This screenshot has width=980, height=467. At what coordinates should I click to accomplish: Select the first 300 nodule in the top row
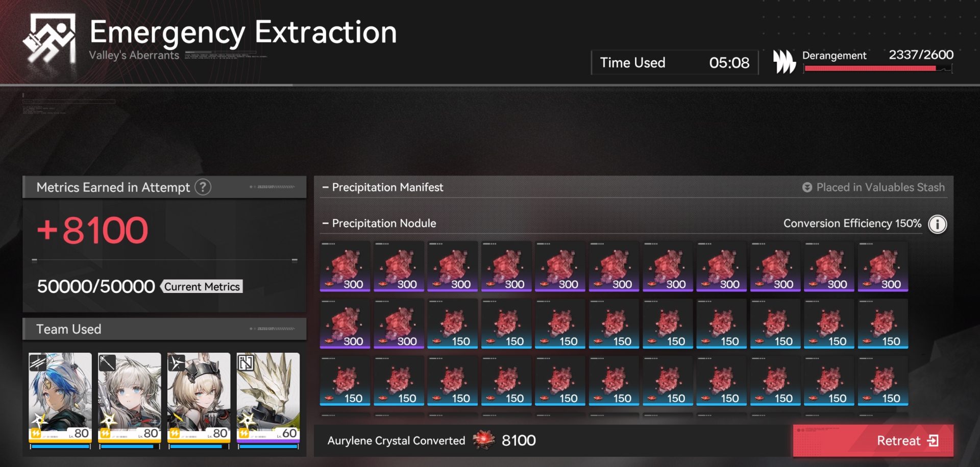click(345, 266)
